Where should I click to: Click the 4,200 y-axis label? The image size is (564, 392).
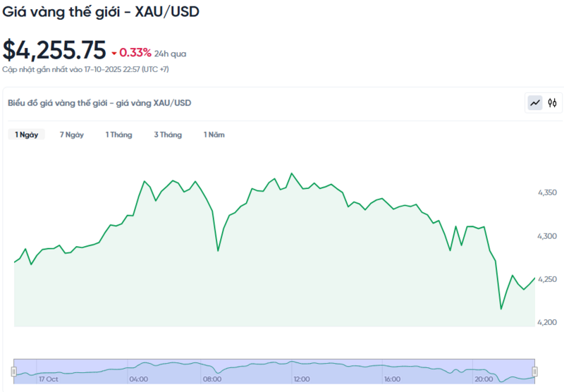click(547, 323)
